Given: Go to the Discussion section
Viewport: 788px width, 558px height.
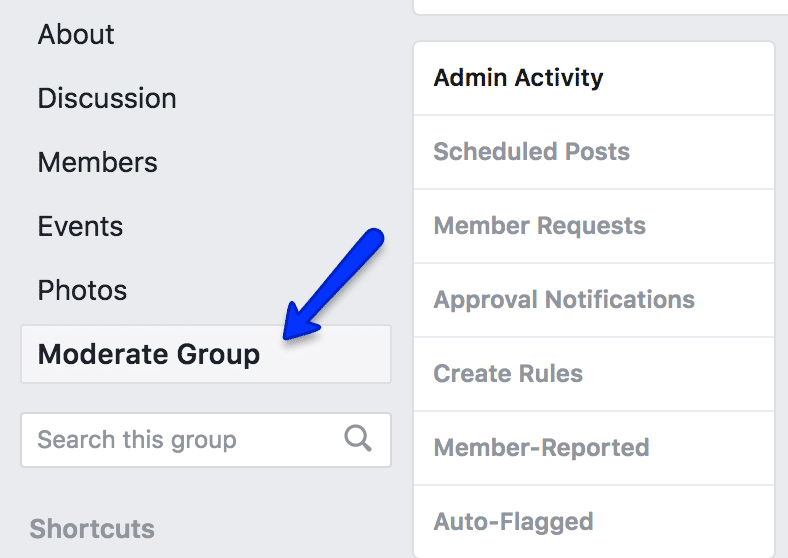Looking at the screenshot, I should coord(107,98).
